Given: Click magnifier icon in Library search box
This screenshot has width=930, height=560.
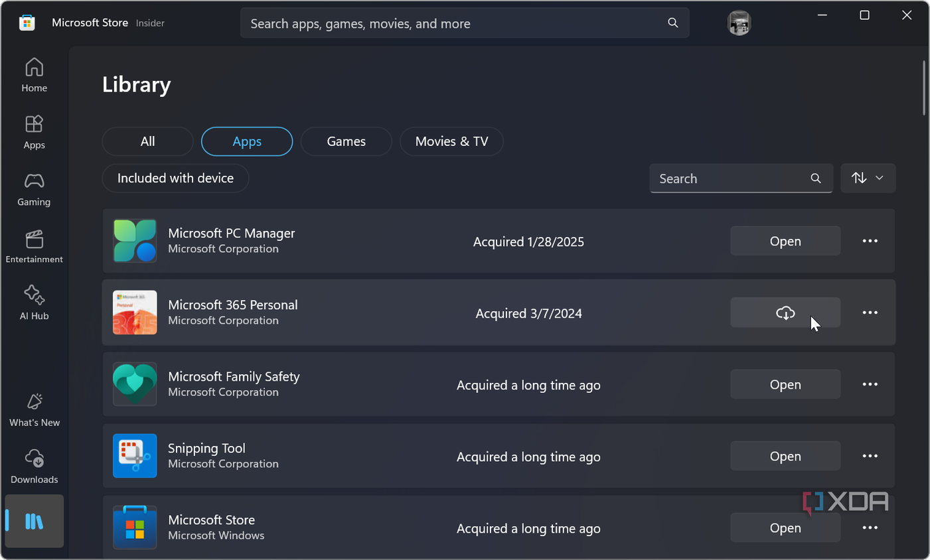Looking at the screenshot, I should (x=816, y=178).
